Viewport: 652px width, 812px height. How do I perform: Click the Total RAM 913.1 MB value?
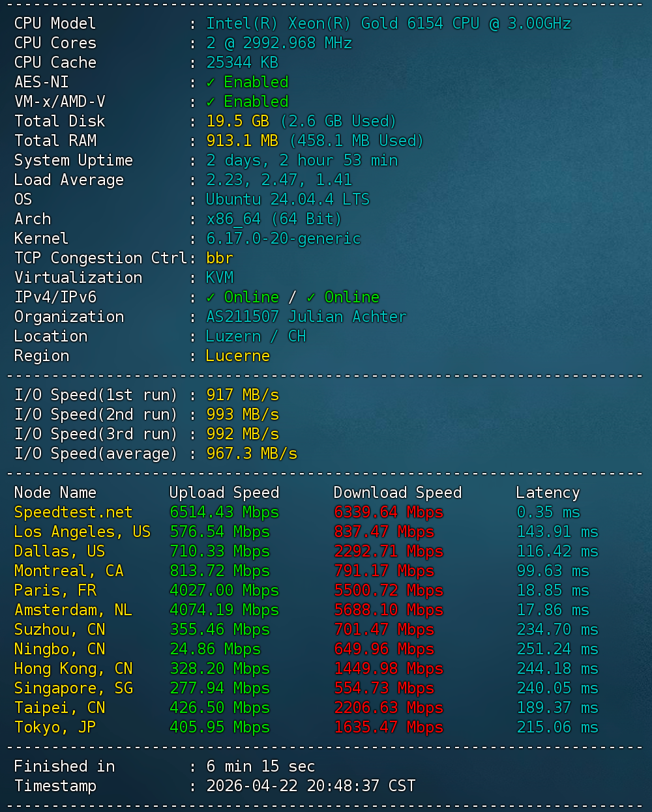(x=242, y=141)
